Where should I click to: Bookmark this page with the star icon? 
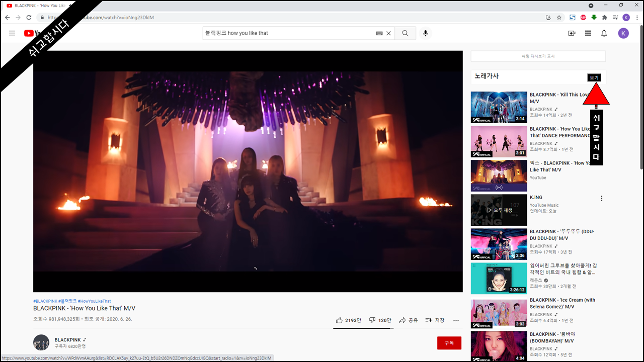click(x=559, y=17)
